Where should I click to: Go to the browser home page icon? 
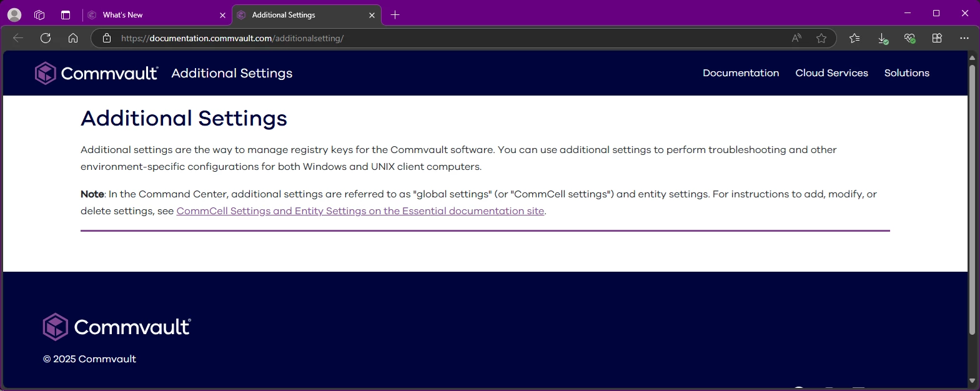point(73,38)
